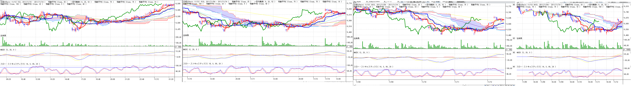This screenshot has width=644, height=102.
Task: Click the 足 button above the 30-minute chart
Action: tap(402, 1)
